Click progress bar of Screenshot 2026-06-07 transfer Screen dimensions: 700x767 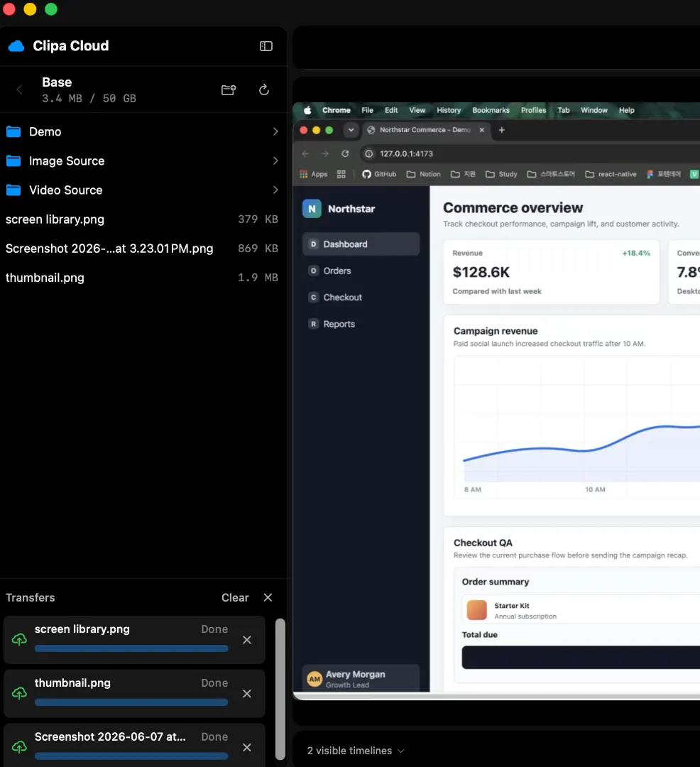131,756
